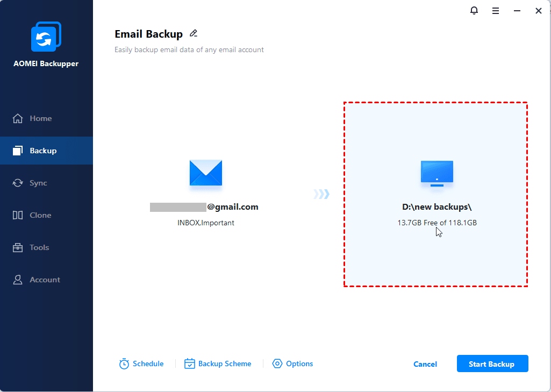Viewport: 551px width, 392px height.
Task: Click the Backup Scheme calendar icon
Action: click(189, 364)
